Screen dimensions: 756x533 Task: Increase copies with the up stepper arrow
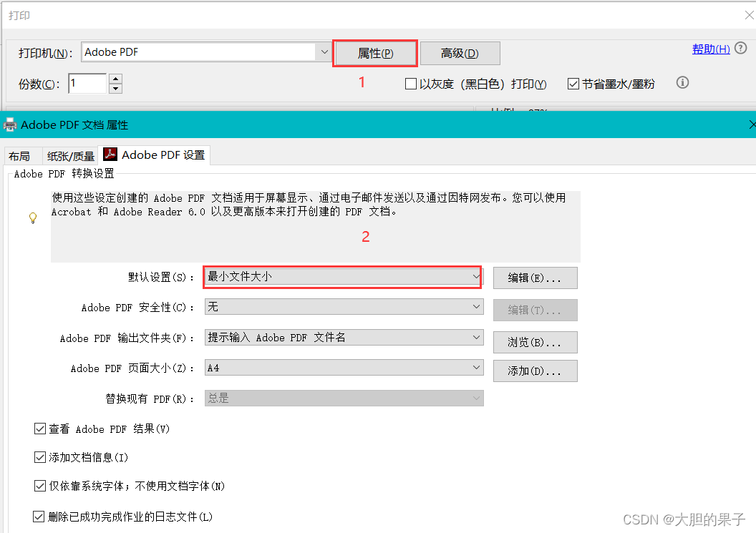(116, 79)
